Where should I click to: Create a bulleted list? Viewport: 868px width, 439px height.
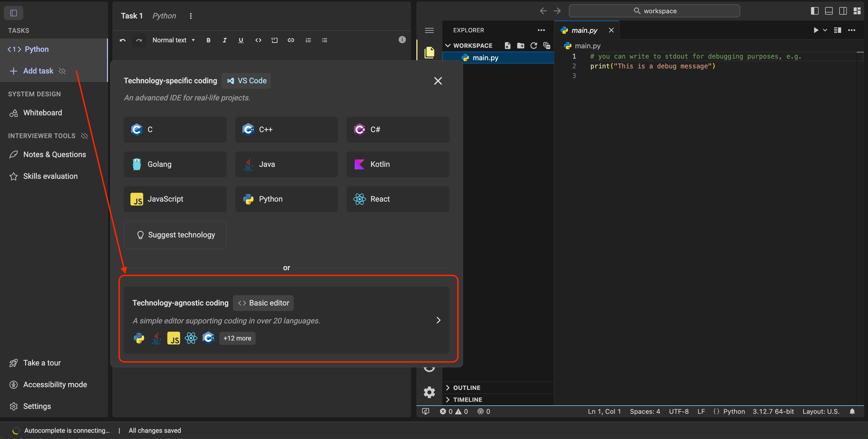pos(325,40)
